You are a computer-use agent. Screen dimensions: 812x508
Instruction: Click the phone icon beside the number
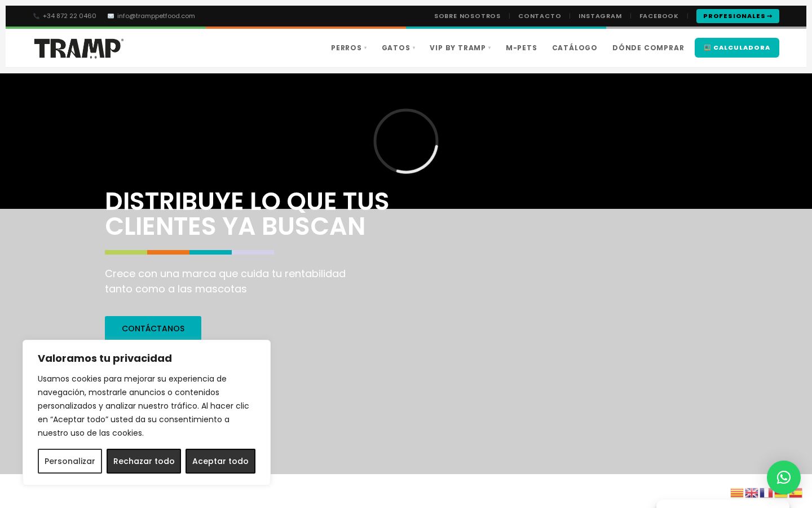click(x=36, y=16)
